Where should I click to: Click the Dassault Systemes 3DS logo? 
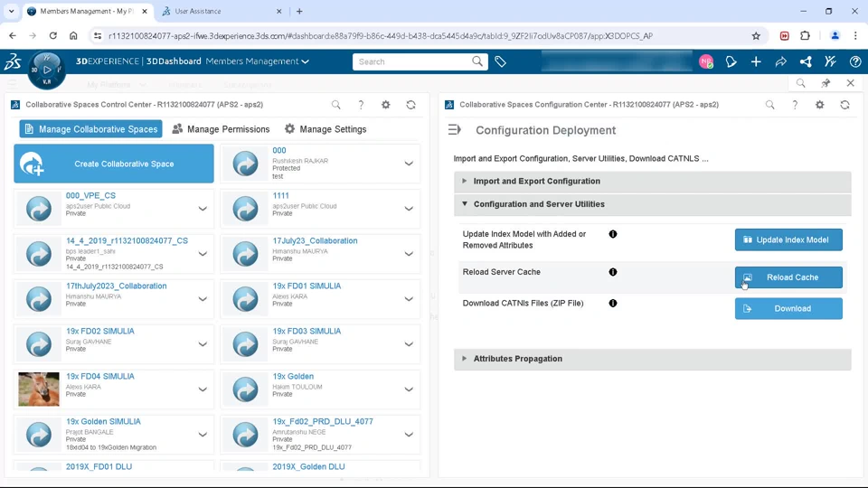[13, 61]
